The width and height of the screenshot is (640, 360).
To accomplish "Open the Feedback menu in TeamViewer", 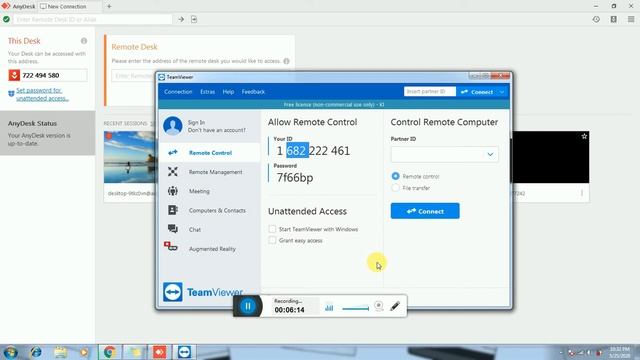I will (x=253, y=92).
